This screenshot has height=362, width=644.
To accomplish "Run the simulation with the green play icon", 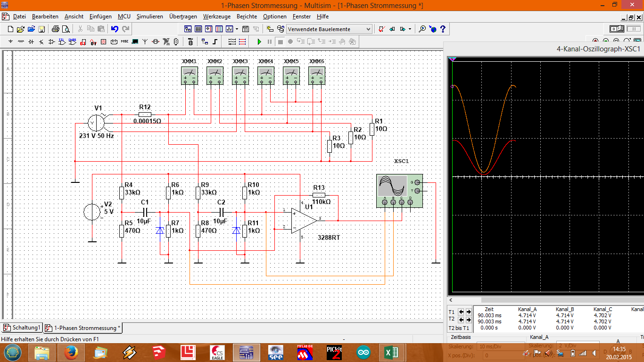I will (x=259, y=41).
